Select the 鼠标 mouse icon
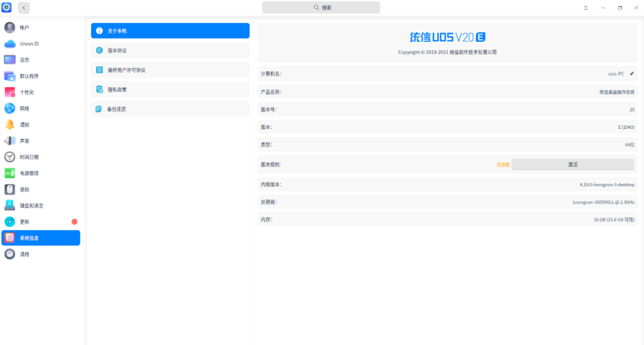Image resolution: width=644 pixels, height=345 pixels. [x=10, y=189]
